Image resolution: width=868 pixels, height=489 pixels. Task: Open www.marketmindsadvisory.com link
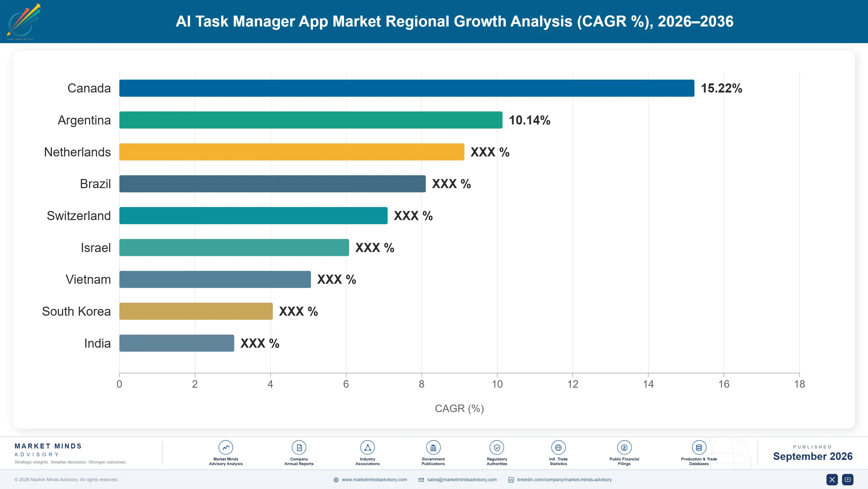(374, 480)
